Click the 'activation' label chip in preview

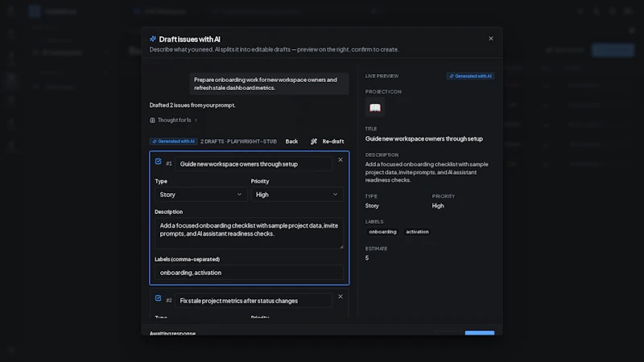(417, 232)
